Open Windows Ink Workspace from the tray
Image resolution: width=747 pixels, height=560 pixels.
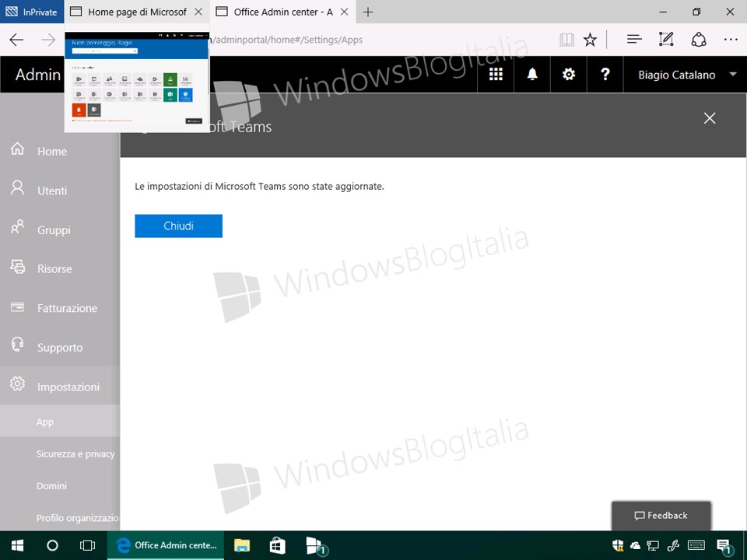tap(673, 545)
